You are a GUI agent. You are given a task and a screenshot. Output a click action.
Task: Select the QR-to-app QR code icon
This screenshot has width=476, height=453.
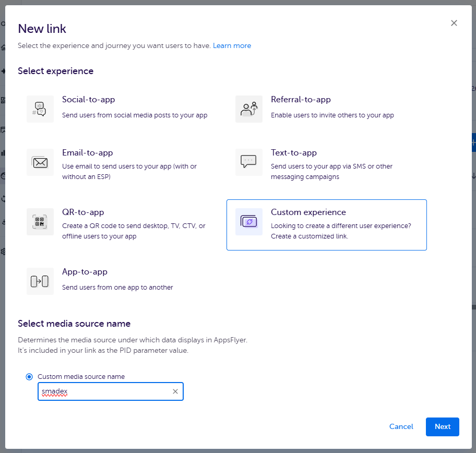(x=40, y=222)
